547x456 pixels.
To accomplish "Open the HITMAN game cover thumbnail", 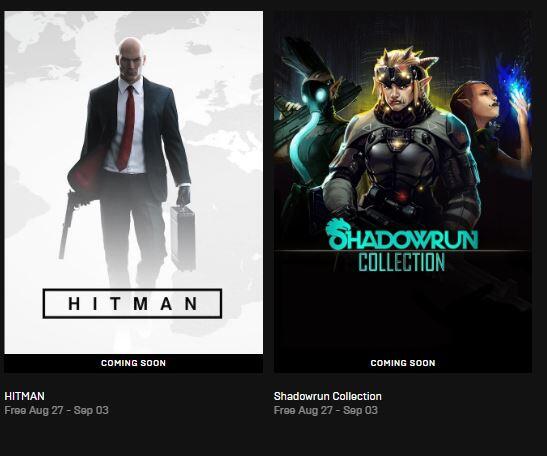I will pyautogui.click(x=134, y=182).
